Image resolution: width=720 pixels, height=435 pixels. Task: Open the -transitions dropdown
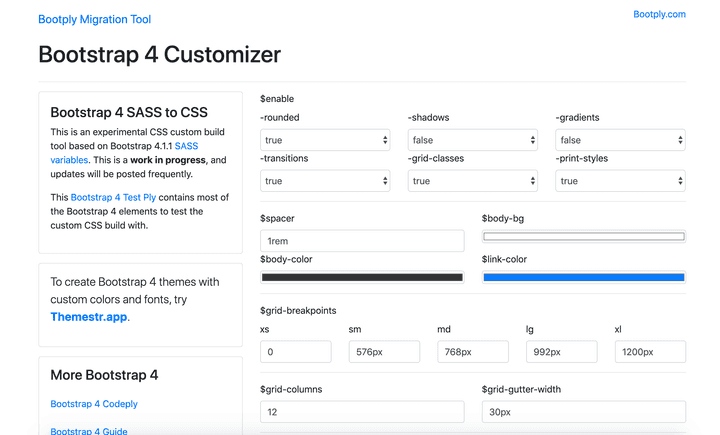[x=325, y=181]
